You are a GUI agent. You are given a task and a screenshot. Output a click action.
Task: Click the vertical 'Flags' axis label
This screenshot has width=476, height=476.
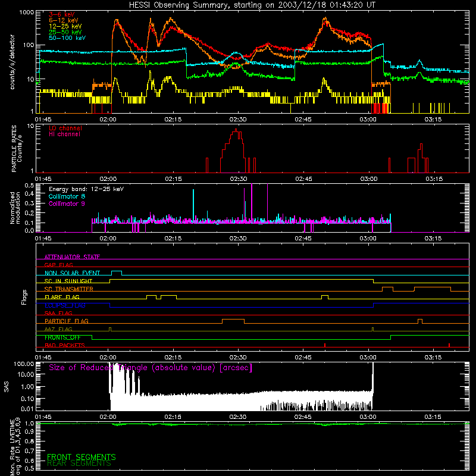pos(24,297)
